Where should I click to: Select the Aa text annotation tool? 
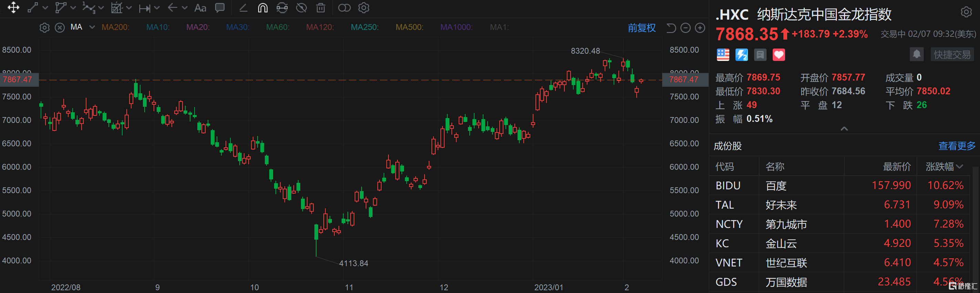(200, 8)
